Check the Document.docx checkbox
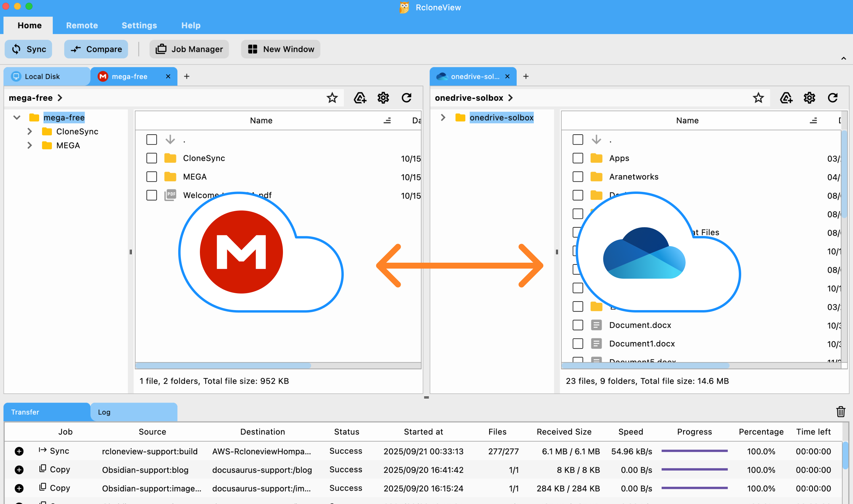 (577, 325)
